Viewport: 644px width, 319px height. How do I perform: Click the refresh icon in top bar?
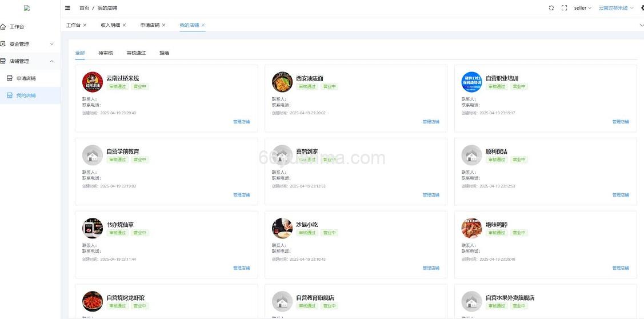tap(551, 8)
